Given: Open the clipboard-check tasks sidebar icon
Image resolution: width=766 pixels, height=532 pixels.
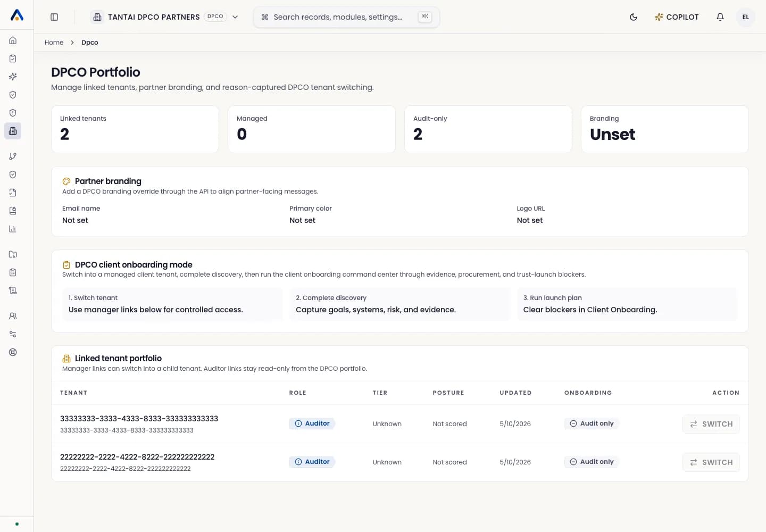Looking at the screenshot, I should pos(13,59).
